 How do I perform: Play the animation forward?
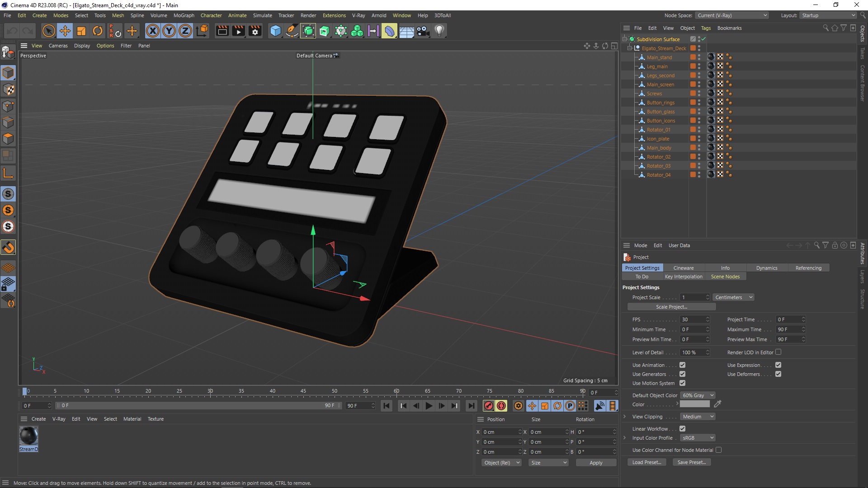point(429,406)
